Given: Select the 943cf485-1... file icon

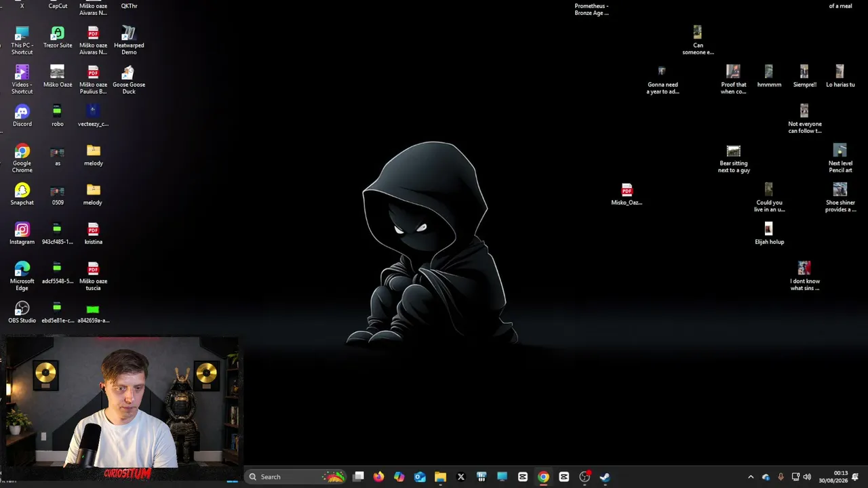Looking at the screenshot, I should 58,234.
